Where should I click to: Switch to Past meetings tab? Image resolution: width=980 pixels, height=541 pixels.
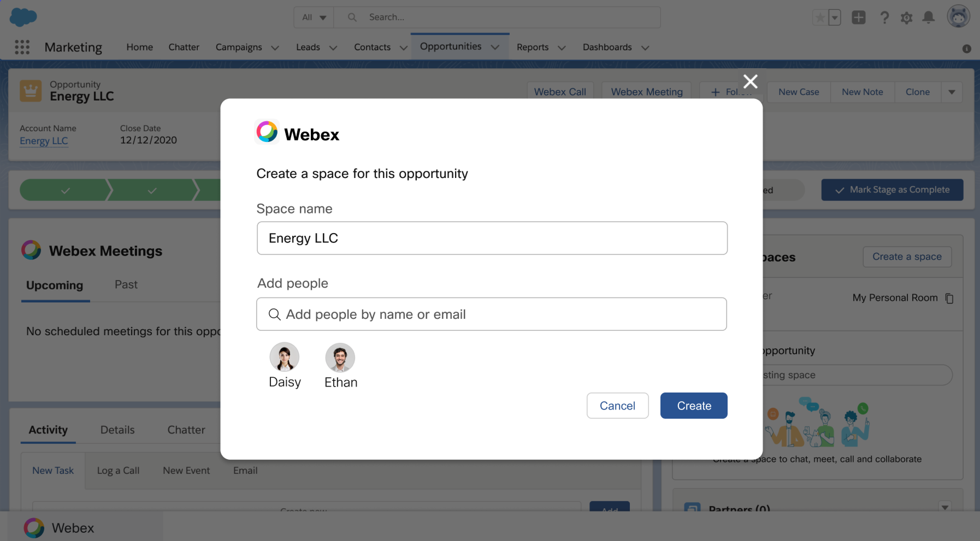pos(126,284)
